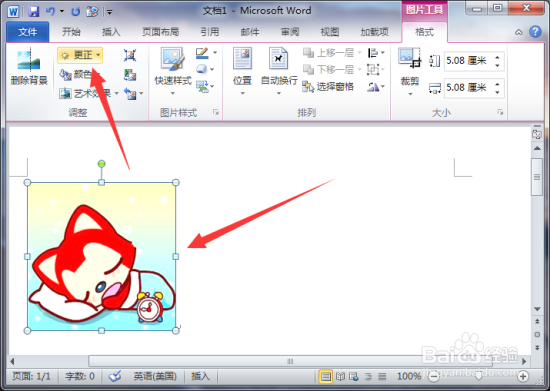The width and height of the screenshot is (550, 391).
Task: Click the Crop (裁剪) tool icon
Action: click(409, 58)
